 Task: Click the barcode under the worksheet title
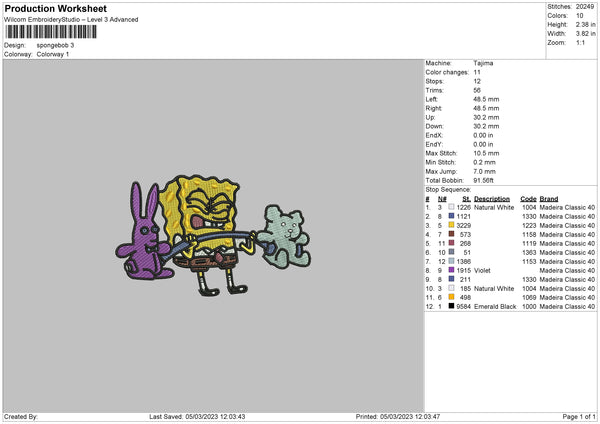(x=51, y=32)
